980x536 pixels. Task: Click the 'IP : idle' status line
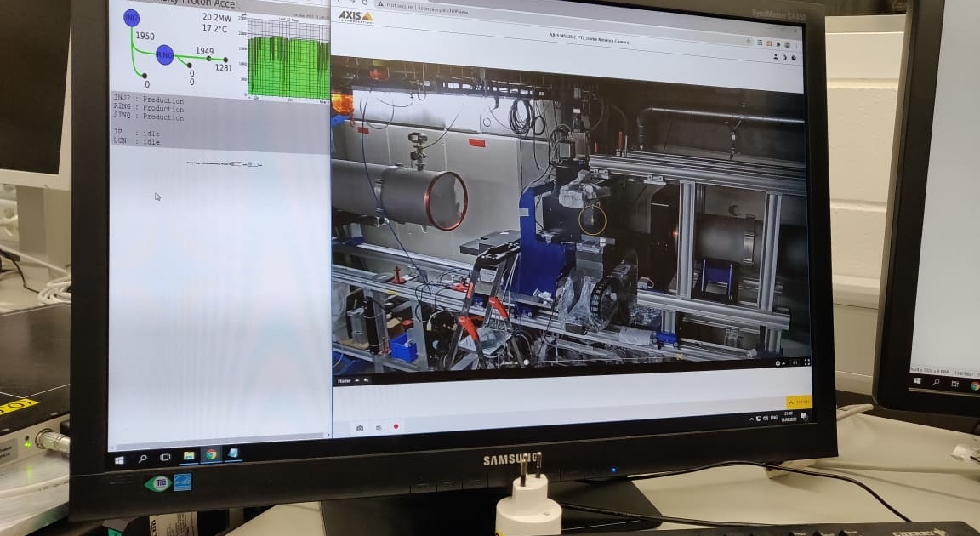coord(137,133)
